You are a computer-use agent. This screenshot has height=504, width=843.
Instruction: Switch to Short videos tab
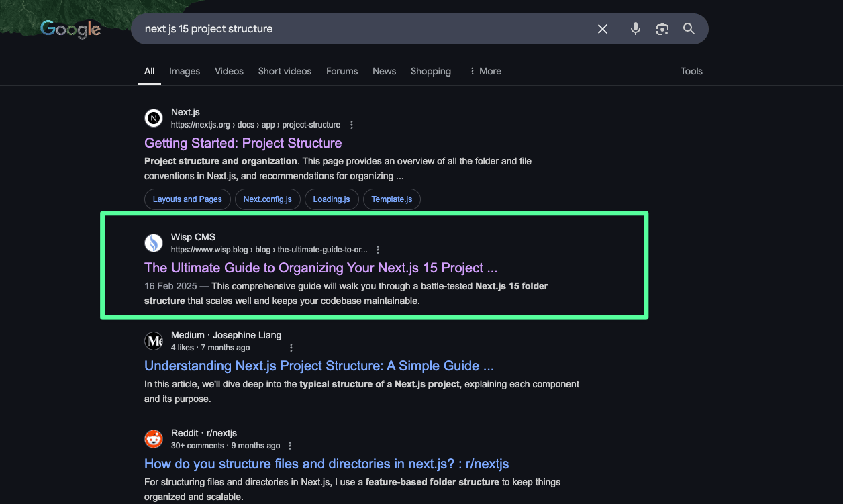pyautogui.click(x=285, y=71)
